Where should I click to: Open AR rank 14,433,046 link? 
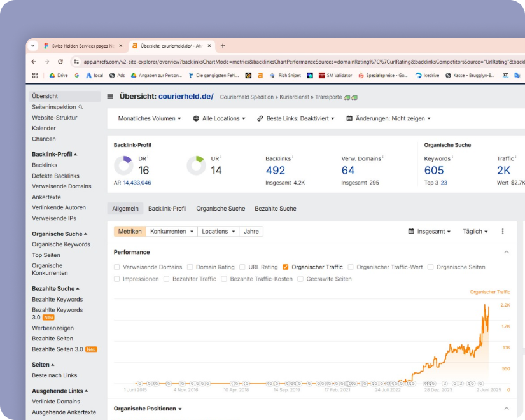pos(137,183)
